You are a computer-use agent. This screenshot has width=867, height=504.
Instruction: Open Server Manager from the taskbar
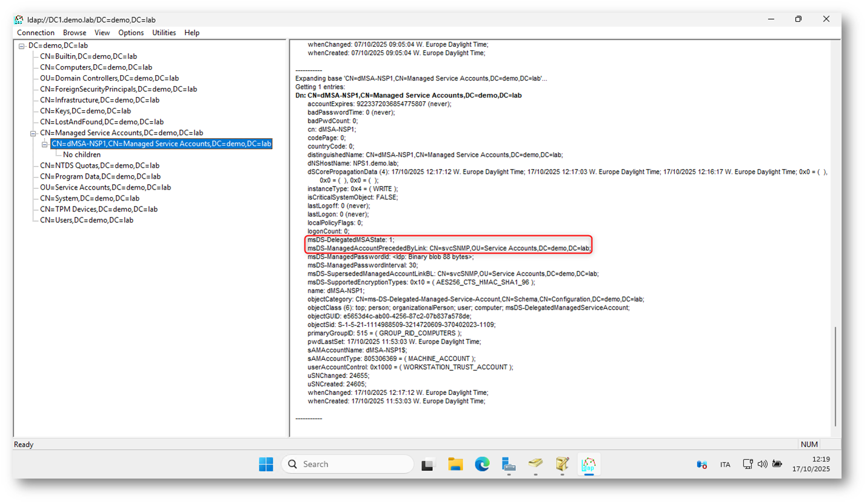509,465
